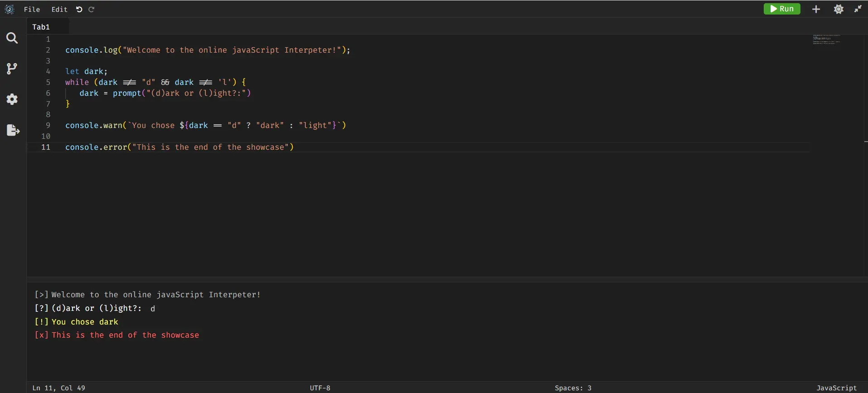Click the export file sidebar icon

13,130
